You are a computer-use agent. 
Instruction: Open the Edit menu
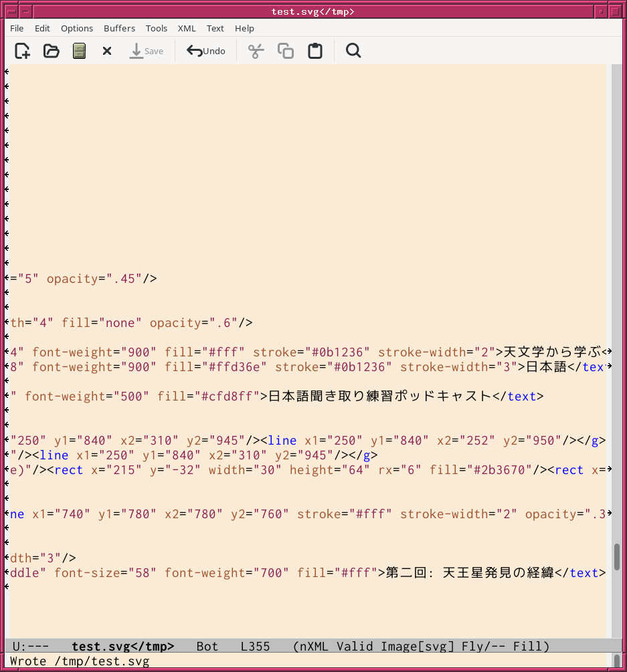[42, 28]
